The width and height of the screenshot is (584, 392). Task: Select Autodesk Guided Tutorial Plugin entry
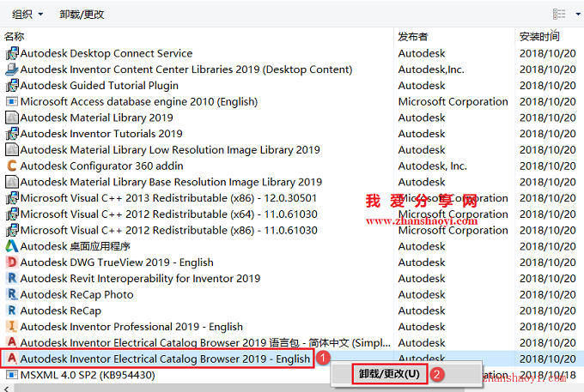pyautogui.click(x=100, y=86)
